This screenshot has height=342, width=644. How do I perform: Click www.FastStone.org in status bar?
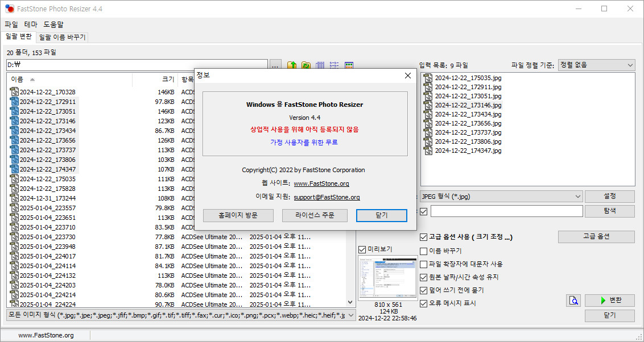tap(46, 335)
